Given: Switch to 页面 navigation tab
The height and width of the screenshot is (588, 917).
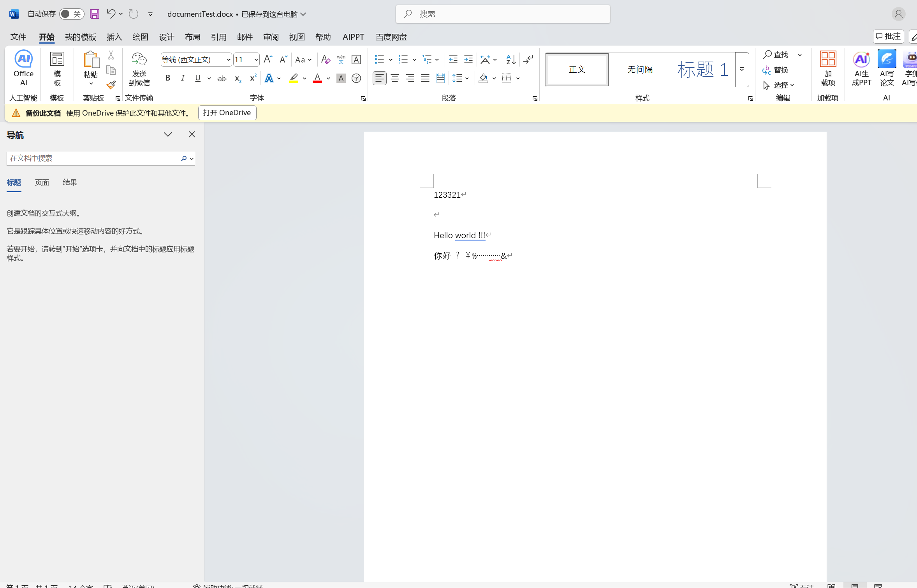Looking at the screenshot, I should tap(42, 182).
